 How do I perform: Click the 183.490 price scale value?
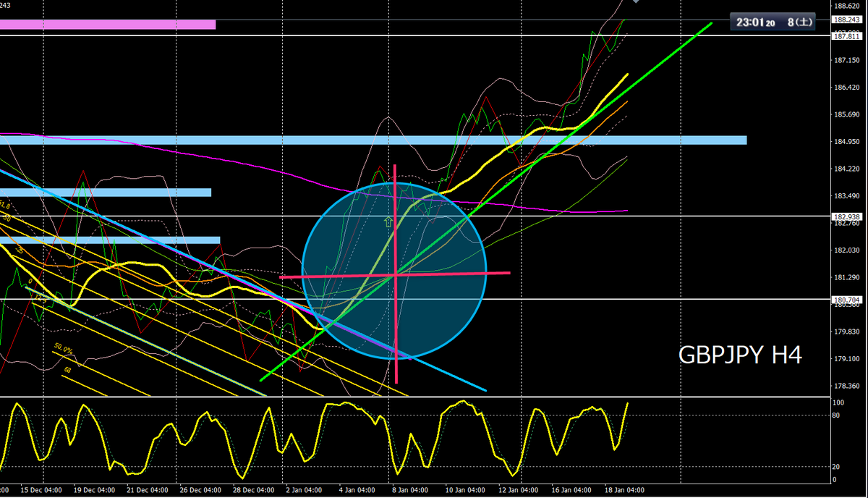[x=847, y=196]
